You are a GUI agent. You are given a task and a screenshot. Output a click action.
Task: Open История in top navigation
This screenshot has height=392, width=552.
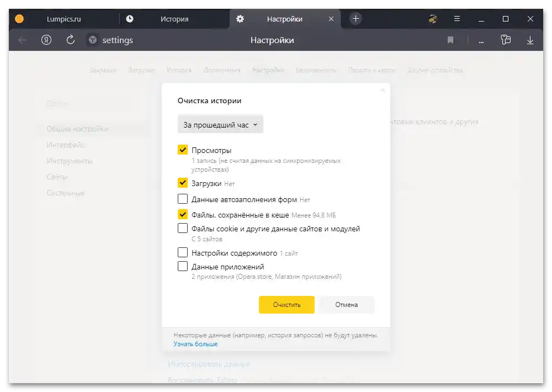[x=179, y=70]
